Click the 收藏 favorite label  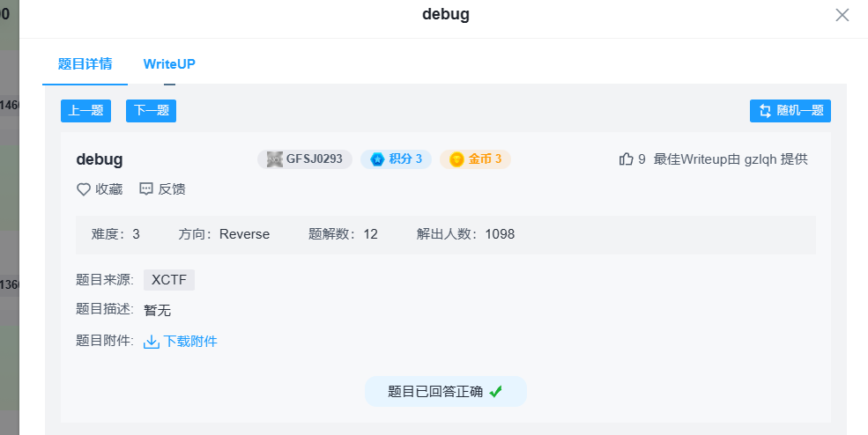click(109, 189)
